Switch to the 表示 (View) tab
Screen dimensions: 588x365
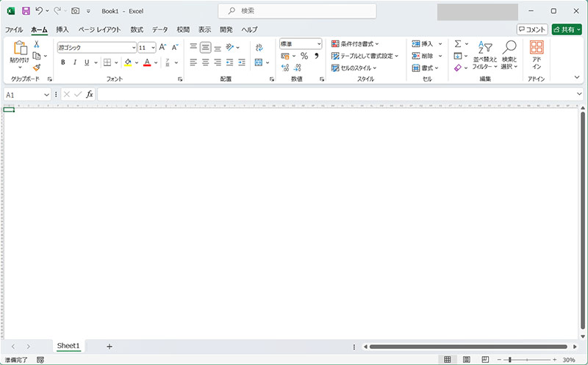(205, 29)
